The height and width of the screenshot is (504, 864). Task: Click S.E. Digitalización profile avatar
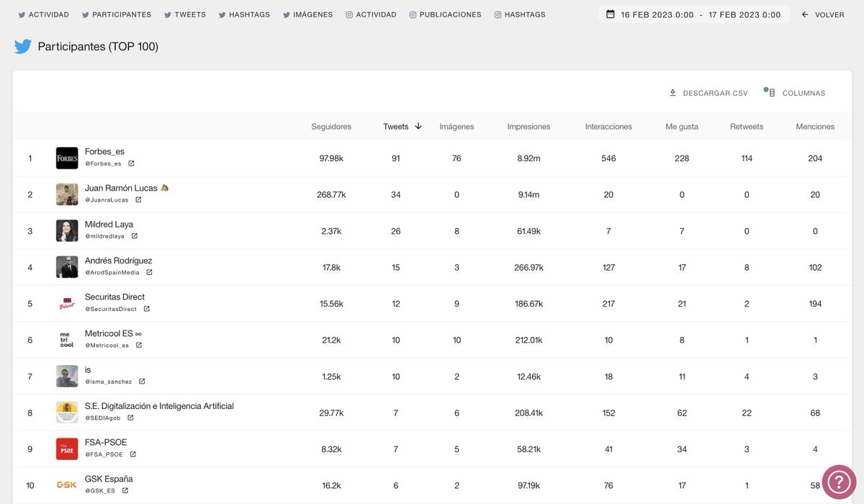point(67,413)
